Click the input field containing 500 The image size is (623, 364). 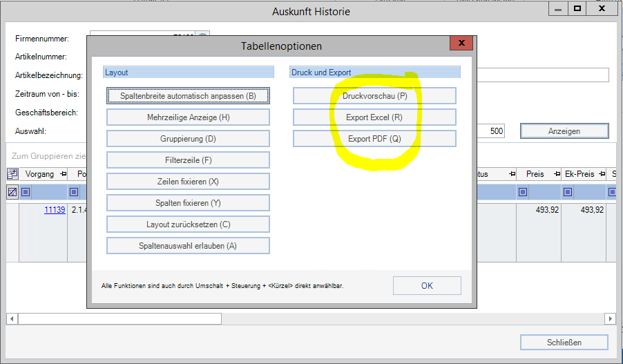[x=490, y=131]
